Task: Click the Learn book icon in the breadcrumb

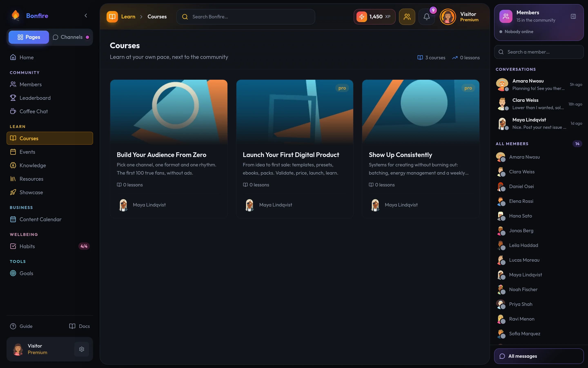Action: tap(112, 17)
